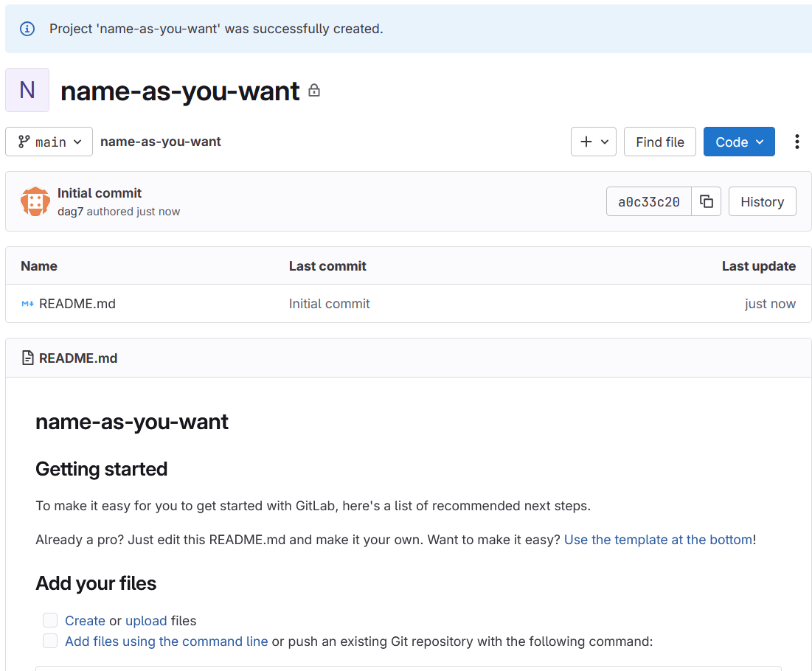This screenshot has height=671, width=812.
Task: Click the Find file button
Action: click(660, 142)
